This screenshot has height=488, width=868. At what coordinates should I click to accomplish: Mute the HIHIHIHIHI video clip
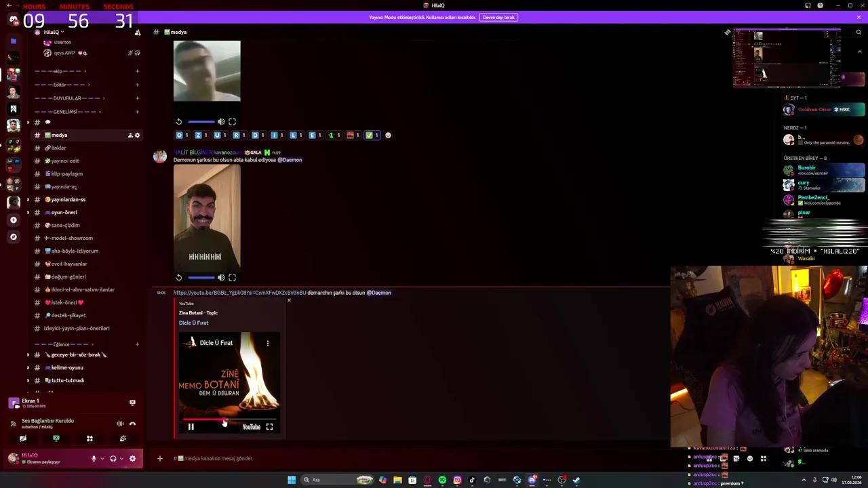click(221, 277)
